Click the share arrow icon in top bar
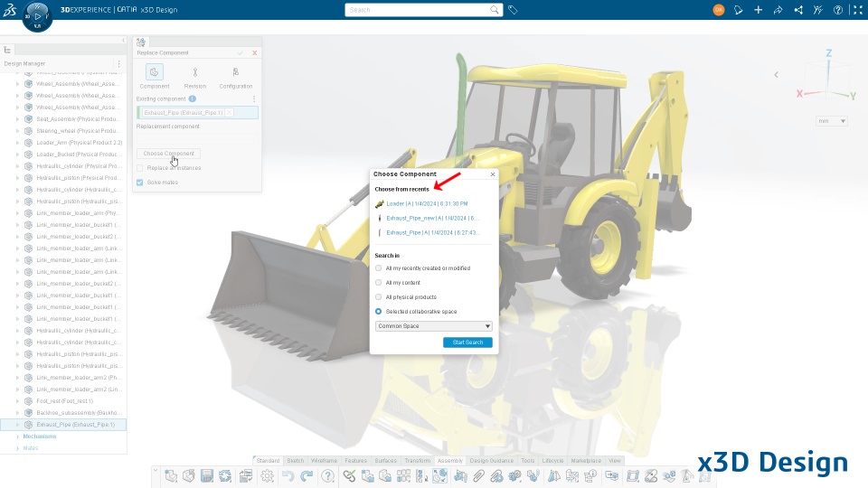Viewport: 868px width, 488px height. point(778,10)
